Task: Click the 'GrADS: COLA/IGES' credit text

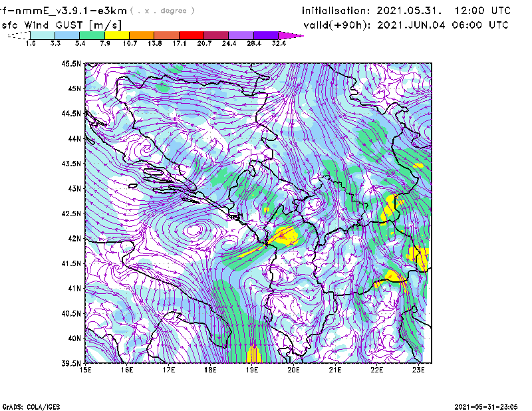Action: tap(31, 407)
